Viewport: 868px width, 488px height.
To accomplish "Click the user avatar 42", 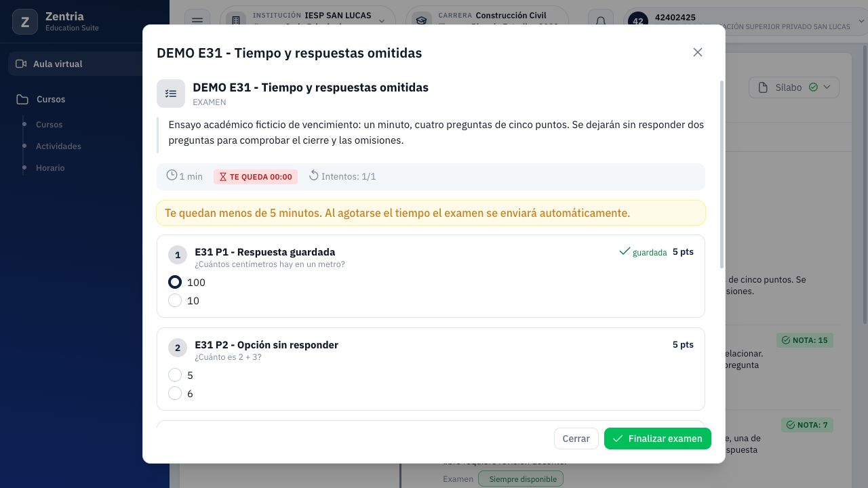I will 638,21.
